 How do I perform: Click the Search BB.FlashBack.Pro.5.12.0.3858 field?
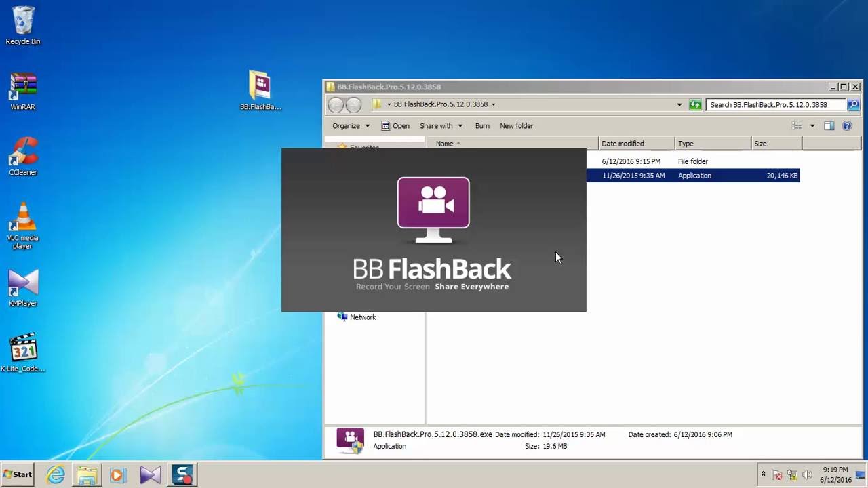click(776, 105)
